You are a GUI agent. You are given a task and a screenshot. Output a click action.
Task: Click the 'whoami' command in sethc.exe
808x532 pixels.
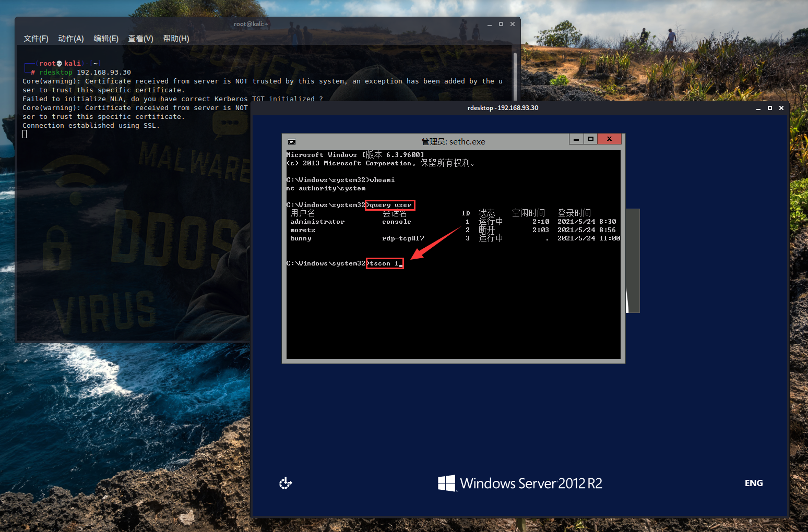382,180
